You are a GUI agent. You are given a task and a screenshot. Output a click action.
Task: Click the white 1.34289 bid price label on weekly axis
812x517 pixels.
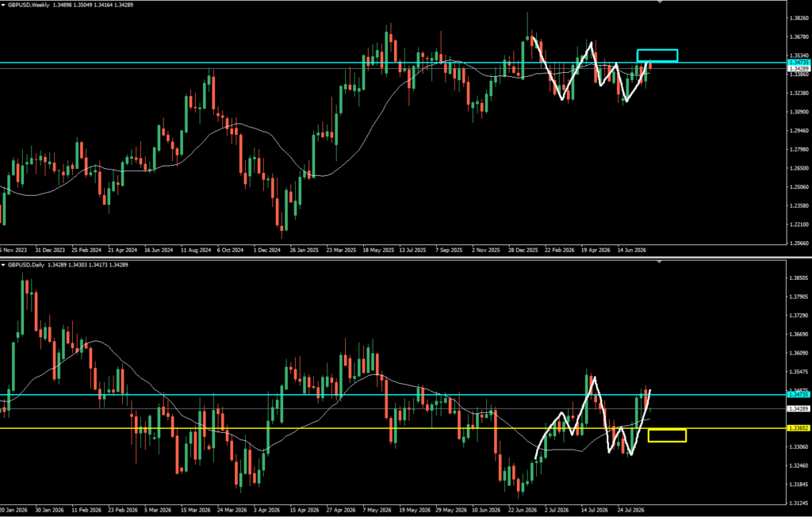point(798,68)
